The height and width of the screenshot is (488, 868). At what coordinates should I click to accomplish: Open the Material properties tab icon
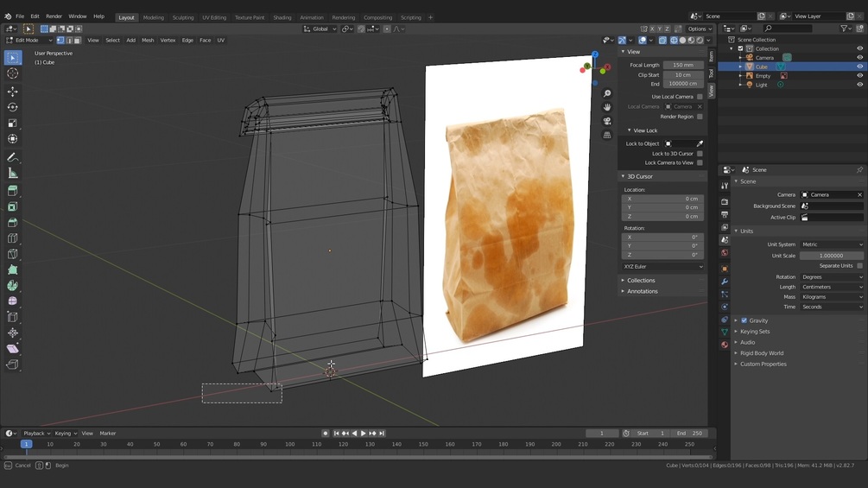[725, 344]
